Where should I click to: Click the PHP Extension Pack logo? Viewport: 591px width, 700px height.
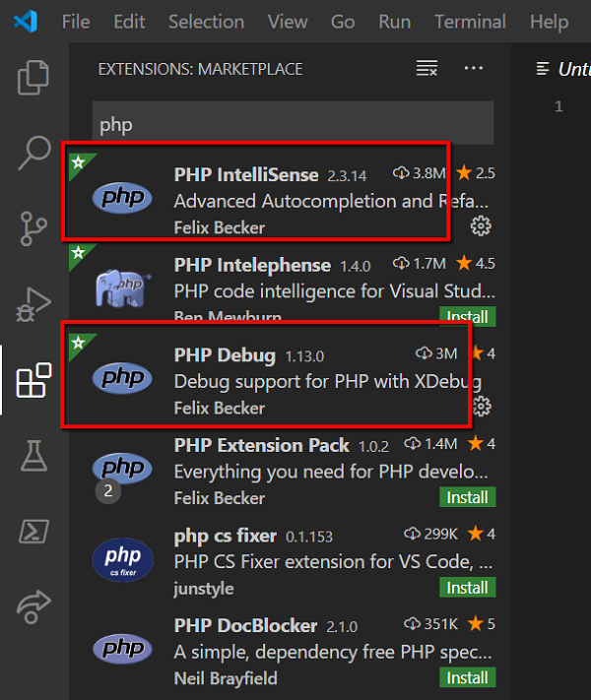[x=122, y=468]
